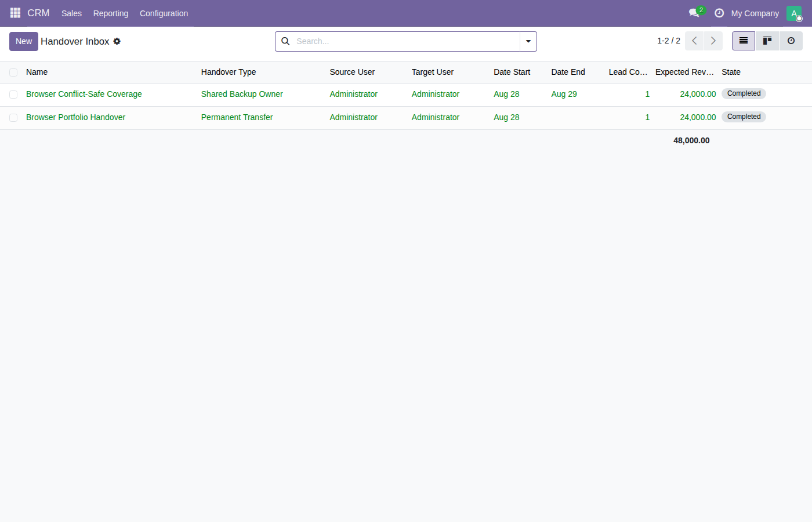Open Browser Conflict-Safe Coverage record

tap(84, 94)
